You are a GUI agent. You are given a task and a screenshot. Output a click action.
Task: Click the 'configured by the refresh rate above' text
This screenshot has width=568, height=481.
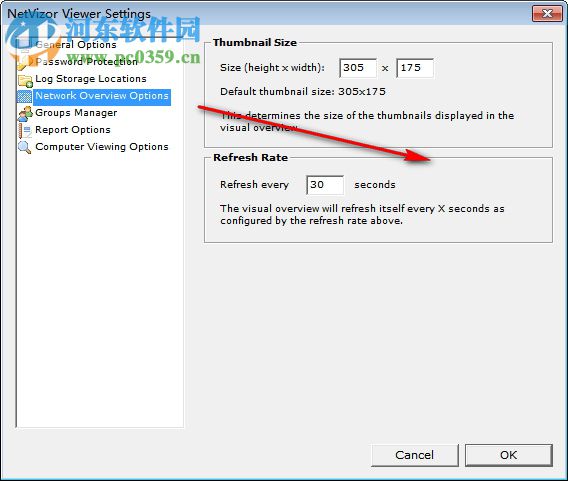[311, 221]
